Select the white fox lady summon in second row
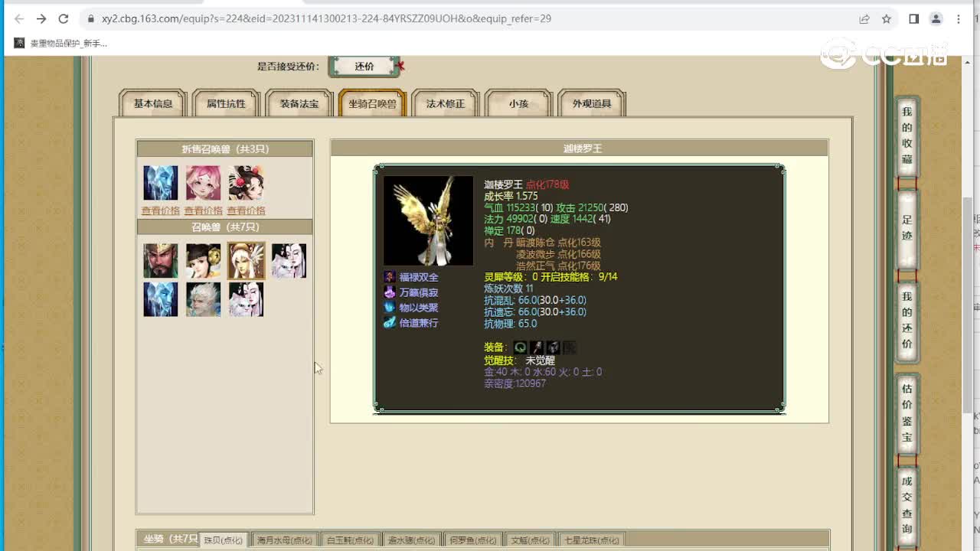The height and width of the screenshot is (551, 980). tap(246, 299)
